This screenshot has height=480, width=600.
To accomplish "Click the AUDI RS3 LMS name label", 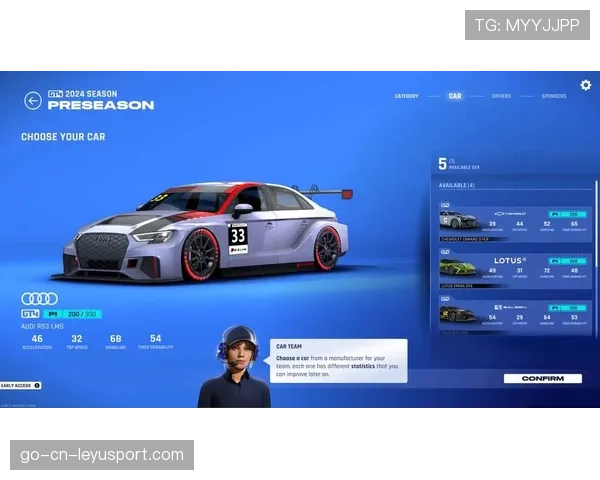I will 42,327.
